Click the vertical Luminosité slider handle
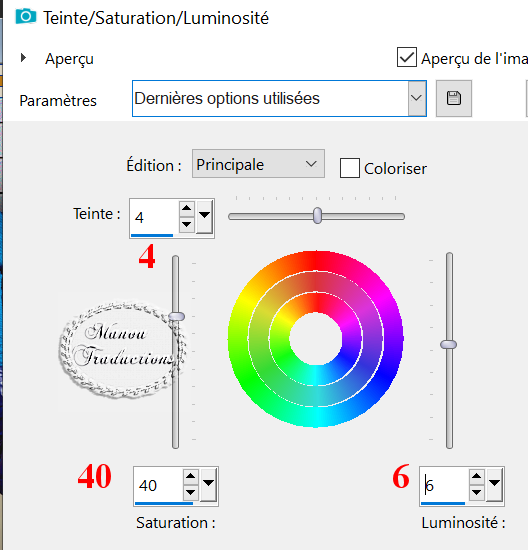The height and width of the screenshot is (550, 528). 449,344
